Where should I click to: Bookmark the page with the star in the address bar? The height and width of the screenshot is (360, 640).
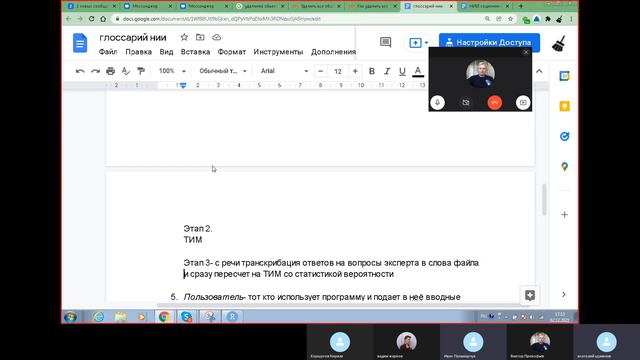tap(510, 19)
